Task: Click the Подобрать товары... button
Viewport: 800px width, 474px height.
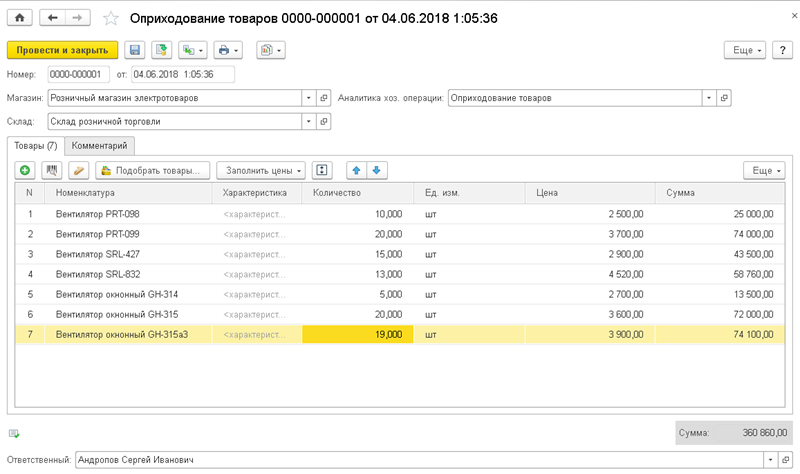Action: pyautogui.click(x=153, y=170)
